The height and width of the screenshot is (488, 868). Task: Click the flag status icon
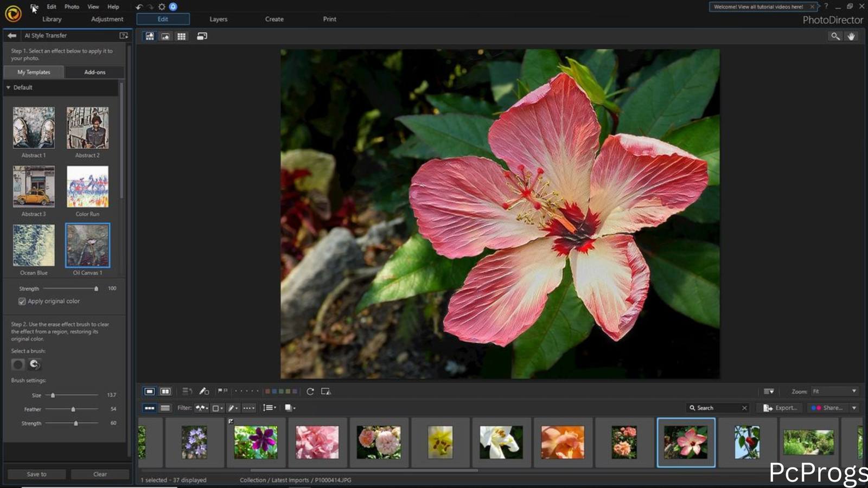[x=222, y=391]
